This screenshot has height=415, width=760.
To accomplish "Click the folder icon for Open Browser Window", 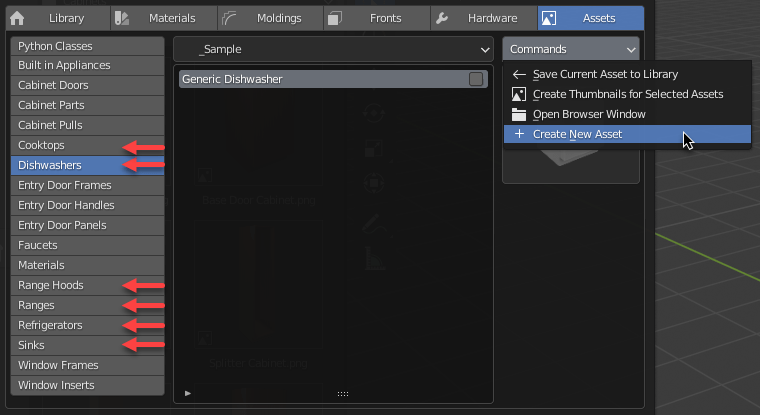I will pos(518,114).
